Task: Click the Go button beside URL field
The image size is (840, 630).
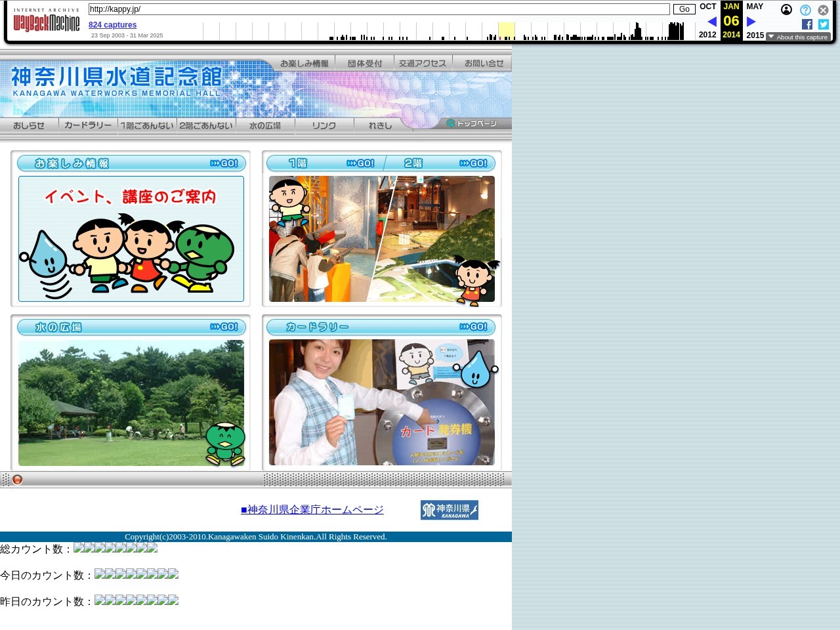Action: (684, 9)
